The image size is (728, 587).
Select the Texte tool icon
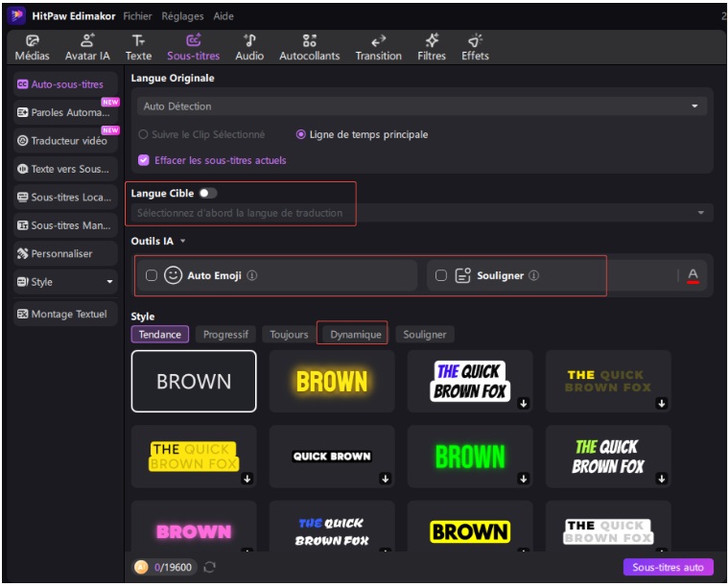click(x=138, y=41)
